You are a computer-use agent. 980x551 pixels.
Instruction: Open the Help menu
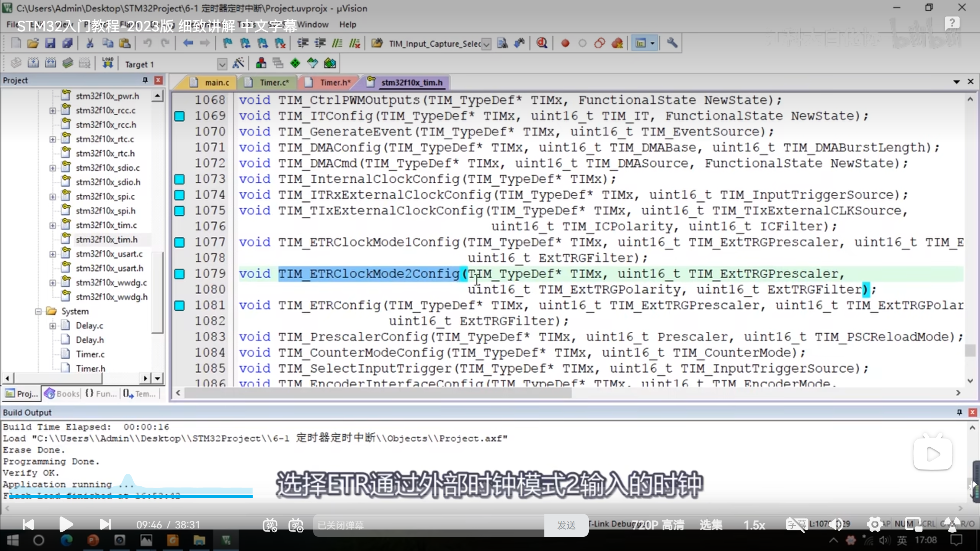coord(347,24)
